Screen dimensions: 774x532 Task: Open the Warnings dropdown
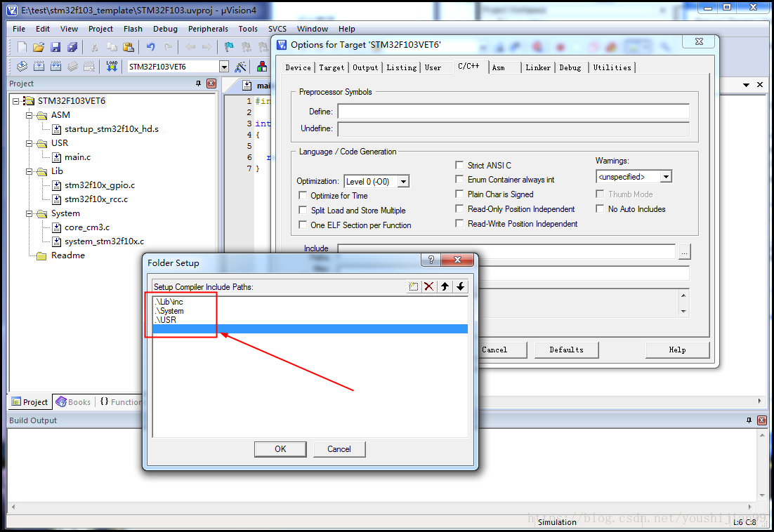pos(666,176)
